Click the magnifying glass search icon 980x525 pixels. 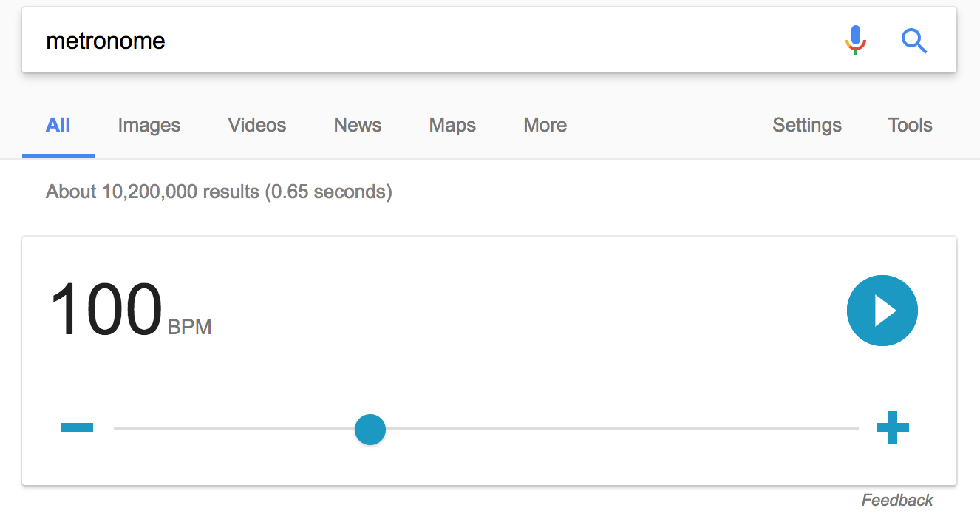[x=914, y=41]
